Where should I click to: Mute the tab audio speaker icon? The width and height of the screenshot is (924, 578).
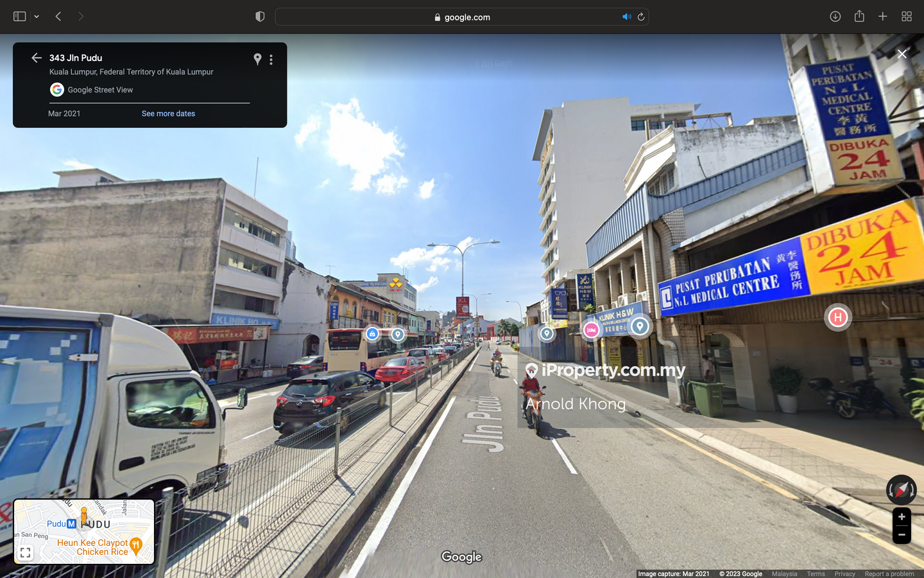tap(626, 17)
